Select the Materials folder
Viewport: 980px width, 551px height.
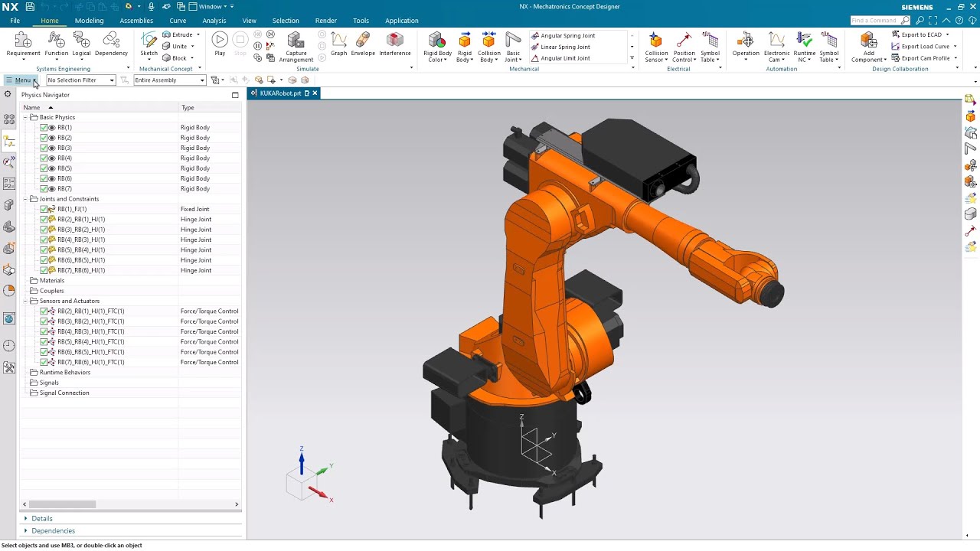click(51, 281)
